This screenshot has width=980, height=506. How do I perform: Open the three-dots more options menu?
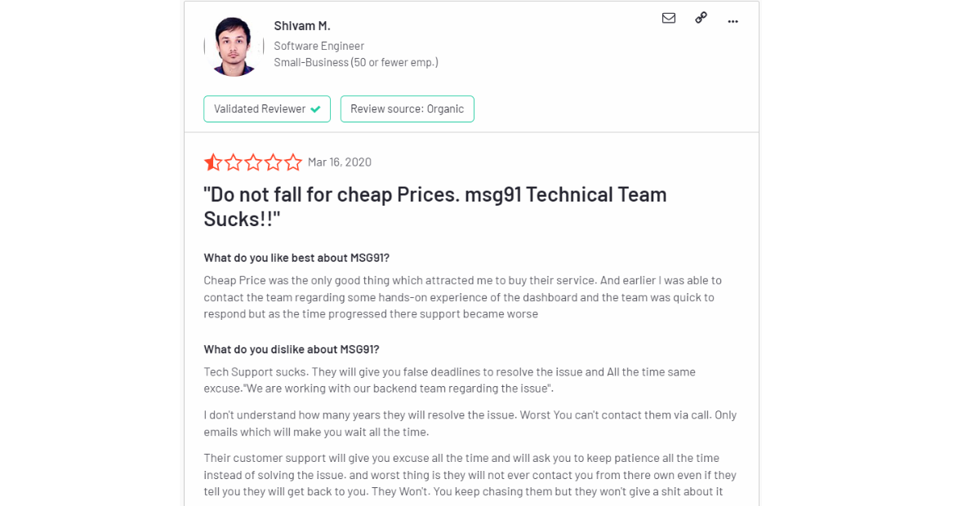[x=733, y=21]
